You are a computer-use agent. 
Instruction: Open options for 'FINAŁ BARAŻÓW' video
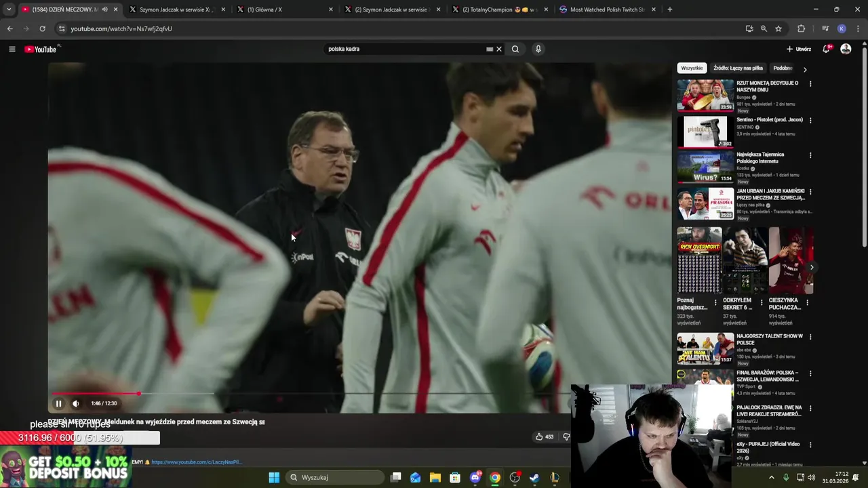(x=810, y=373)
